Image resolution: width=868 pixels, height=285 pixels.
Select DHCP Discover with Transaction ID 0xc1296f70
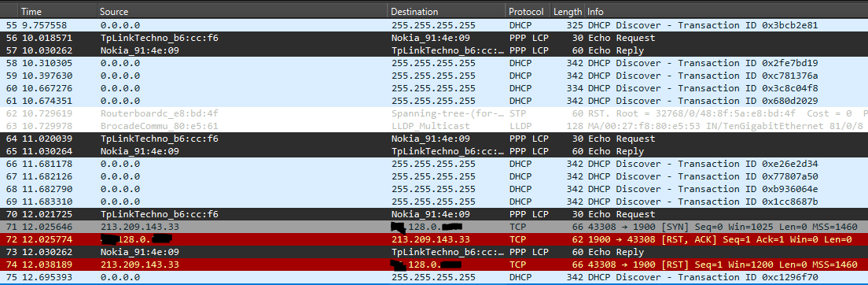pyautogui.click(x=434, y=276)
